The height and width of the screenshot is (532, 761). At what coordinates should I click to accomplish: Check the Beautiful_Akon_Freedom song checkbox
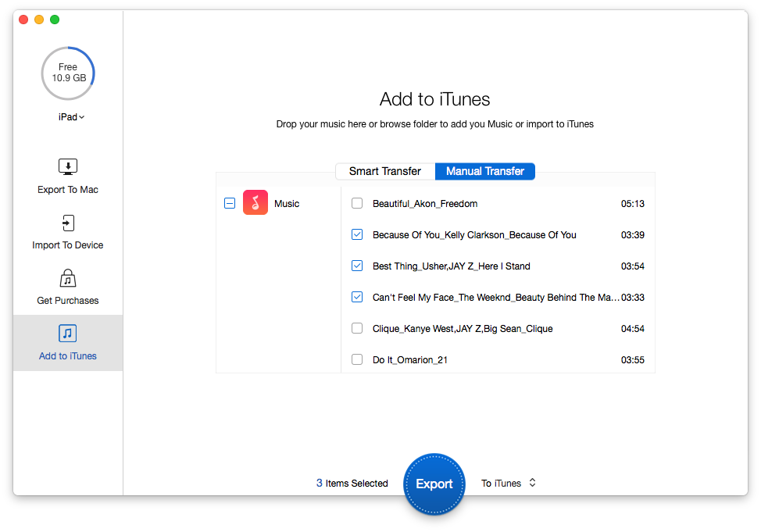(x=357, y=203)
